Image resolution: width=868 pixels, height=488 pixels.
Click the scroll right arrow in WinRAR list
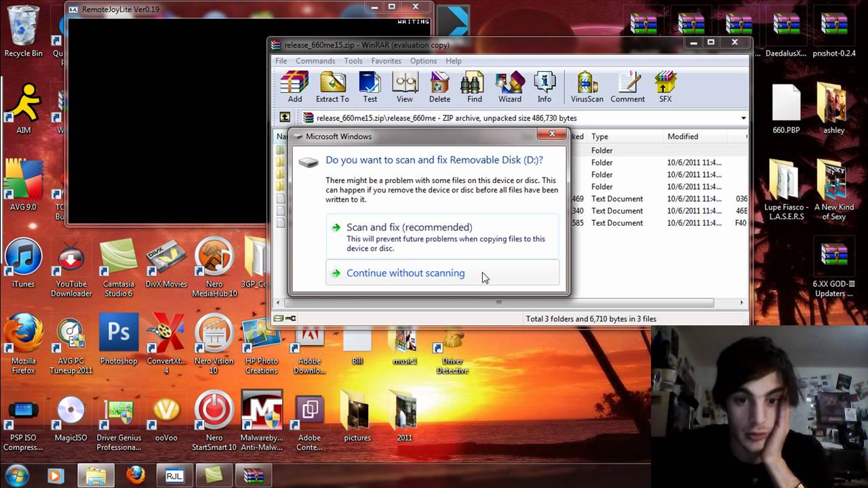click(742, 302)
